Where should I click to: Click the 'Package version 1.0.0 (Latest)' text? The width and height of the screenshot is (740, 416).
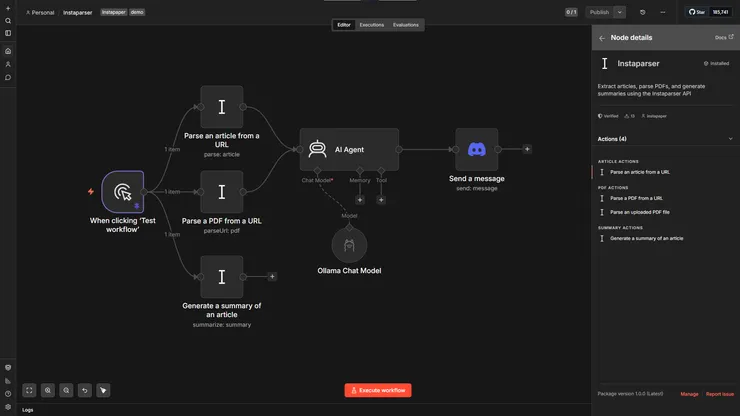[x=630, y=393]
